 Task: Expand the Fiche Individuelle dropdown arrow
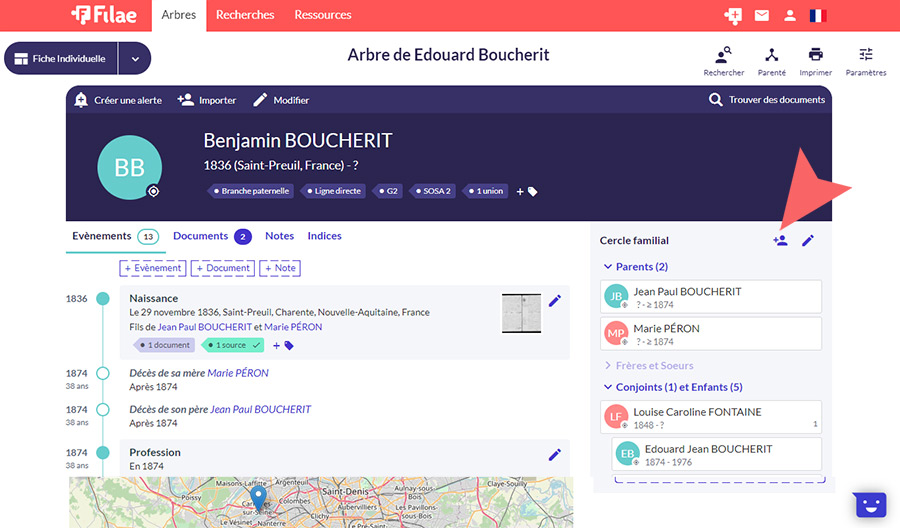pos(135,59)
